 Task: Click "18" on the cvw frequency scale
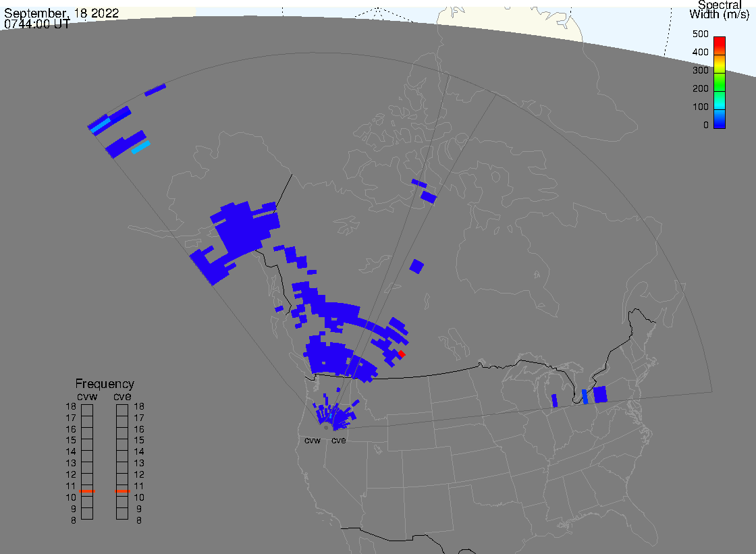coord(71,406)
